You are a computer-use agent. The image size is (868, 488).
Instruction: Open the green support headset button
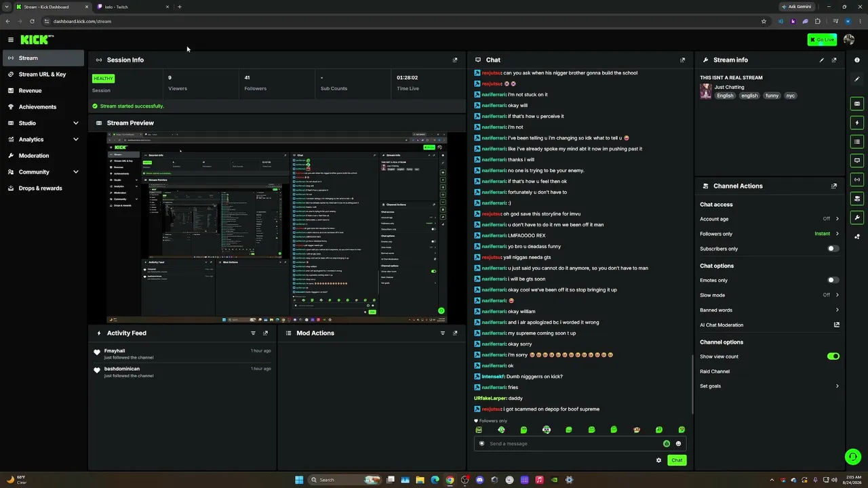click(x=853, y=457)
